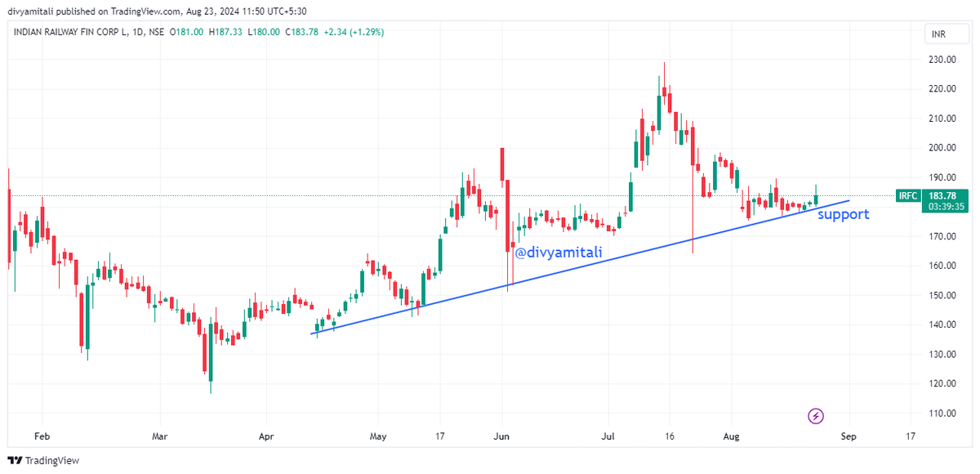This screenshot has width=980, height=474.
Task: Click the H187.33 high value in header
Action: tap(224, 32)
